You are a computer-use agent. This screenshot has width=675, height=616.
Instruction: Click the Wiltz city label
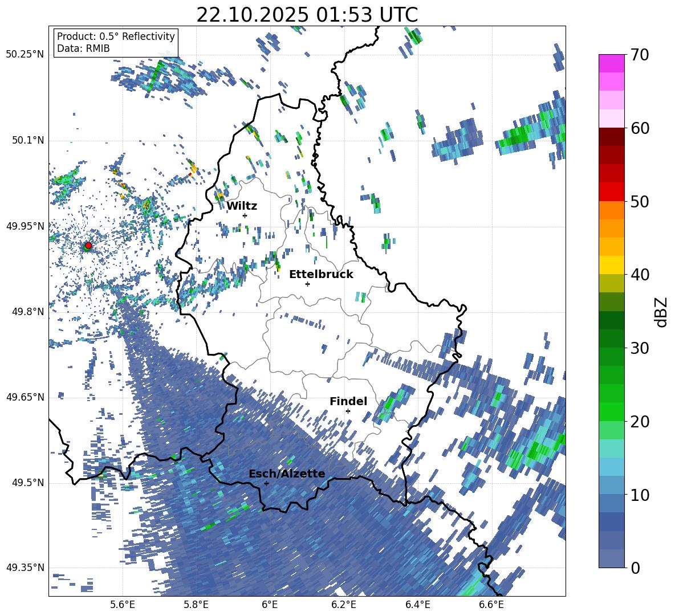(x=242, y=206)
